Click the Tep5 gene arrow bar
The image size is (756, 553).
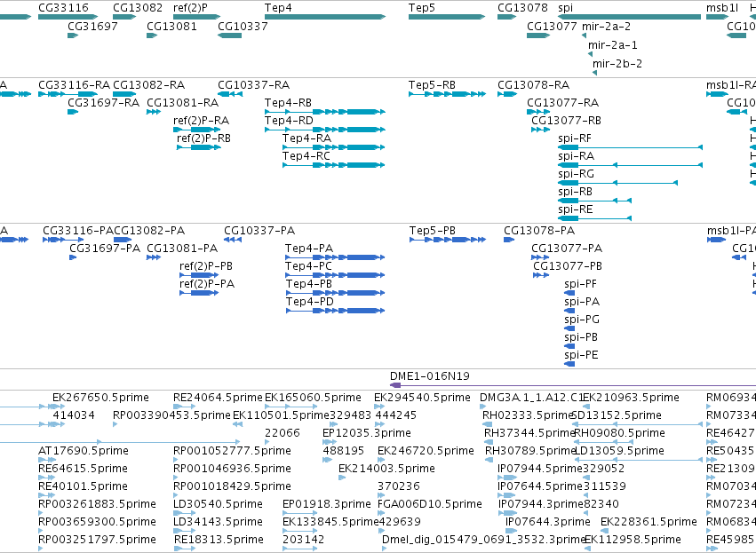tap(447, 17)
